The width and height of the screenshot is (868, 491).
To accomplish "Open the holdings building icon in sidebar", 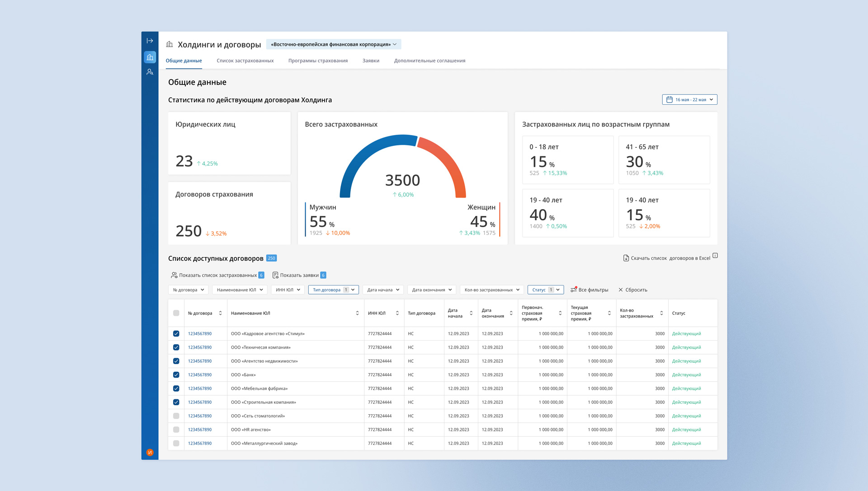I will [x=150, y=57].
